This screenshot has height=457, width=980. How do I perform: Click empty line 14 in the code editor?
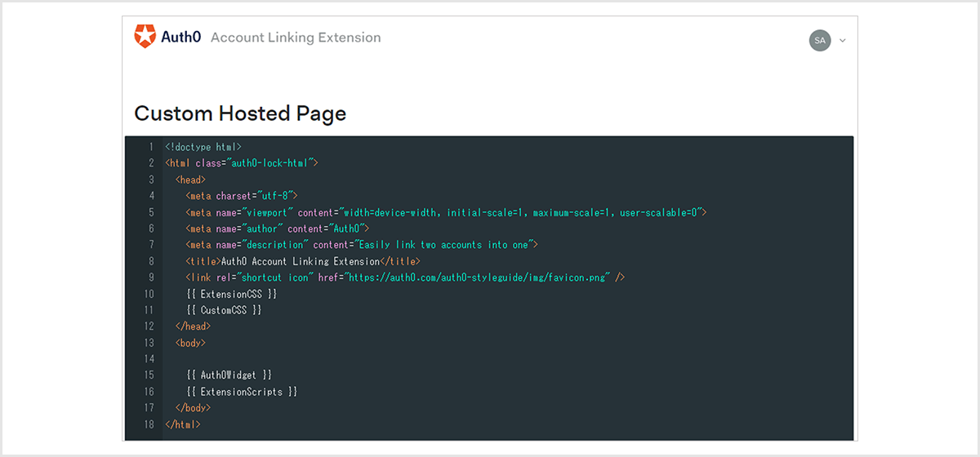(x=506, y=359)
